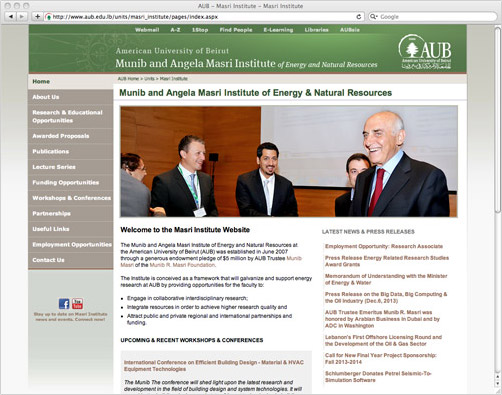Click the Units breadcrumb link
This screenshot has height=395, width=502.
point(149,79)
